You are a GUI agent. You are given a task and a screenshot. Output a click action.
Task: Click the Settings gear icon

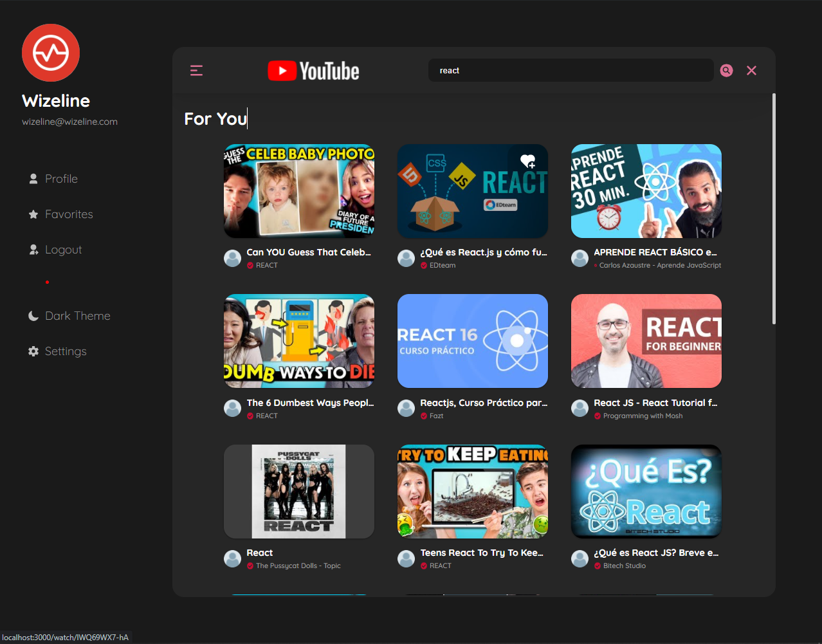point(33,351)
